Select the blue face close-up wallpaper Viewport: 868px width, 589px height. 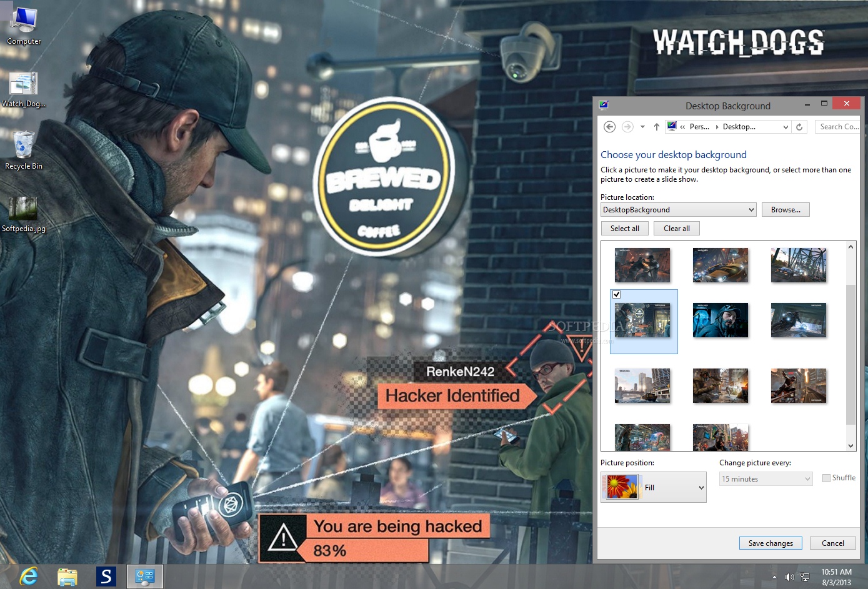[x=721, y=320]
